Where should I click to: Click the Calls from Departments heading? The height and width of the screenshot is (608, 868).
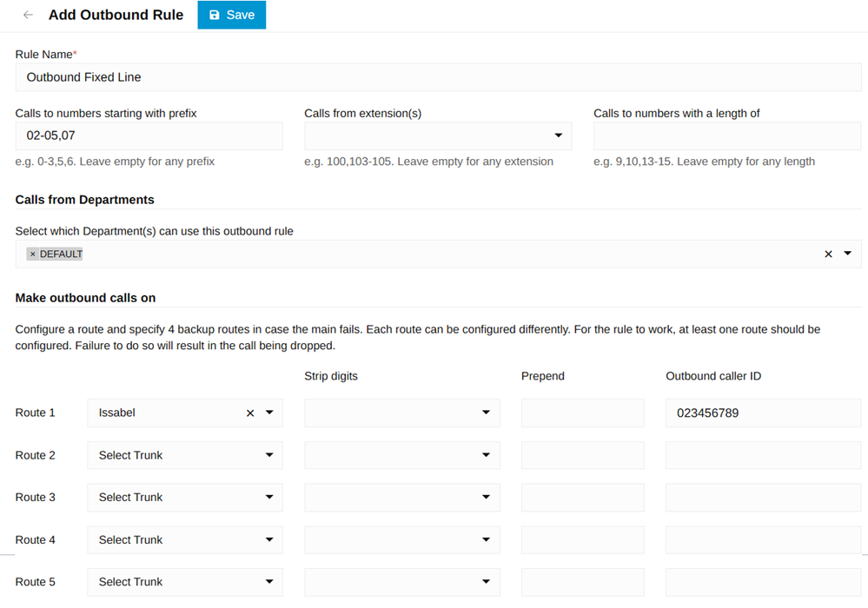click(84, 200)
